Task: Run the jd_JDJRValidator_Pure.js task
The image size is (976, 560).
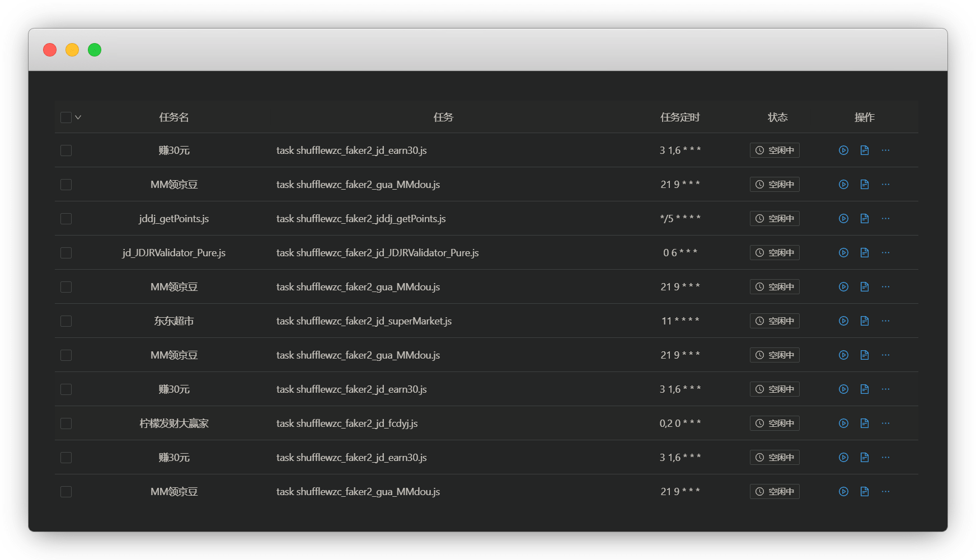Action: click(843, 253)
